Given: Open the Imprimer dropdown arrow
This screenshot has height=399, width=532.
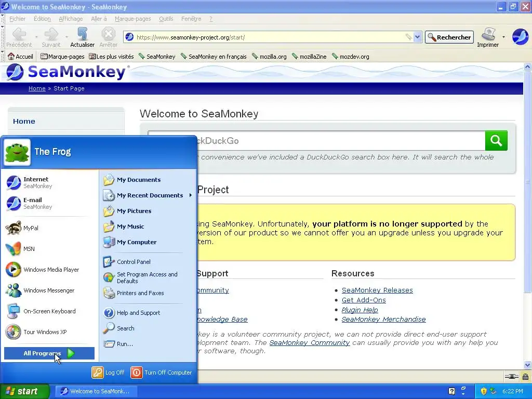Looking at the screenshot, I should coord(503,37).
